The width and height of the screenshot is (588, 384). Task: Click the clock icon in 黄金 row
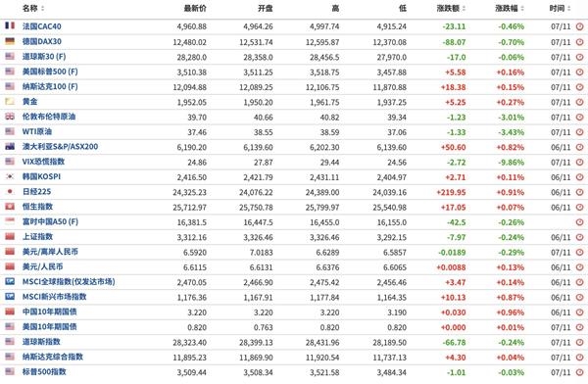[x=580, y=102]
